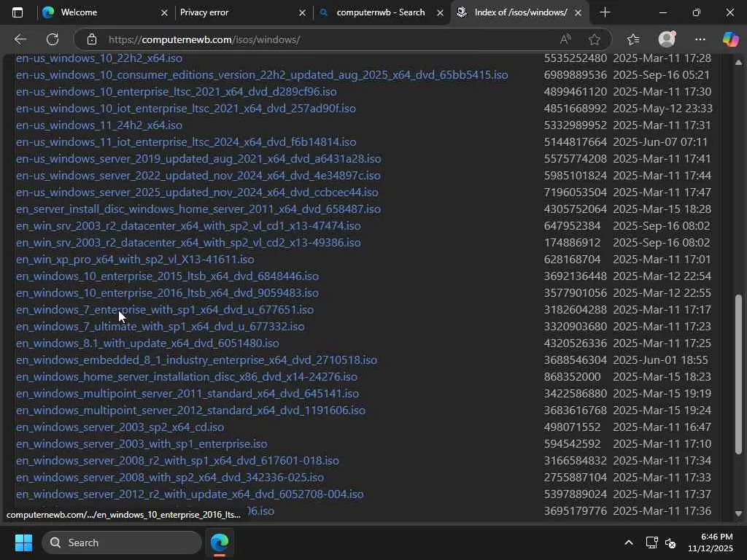
Task: Click the taskbar Search box
Action: pos(122,542)
